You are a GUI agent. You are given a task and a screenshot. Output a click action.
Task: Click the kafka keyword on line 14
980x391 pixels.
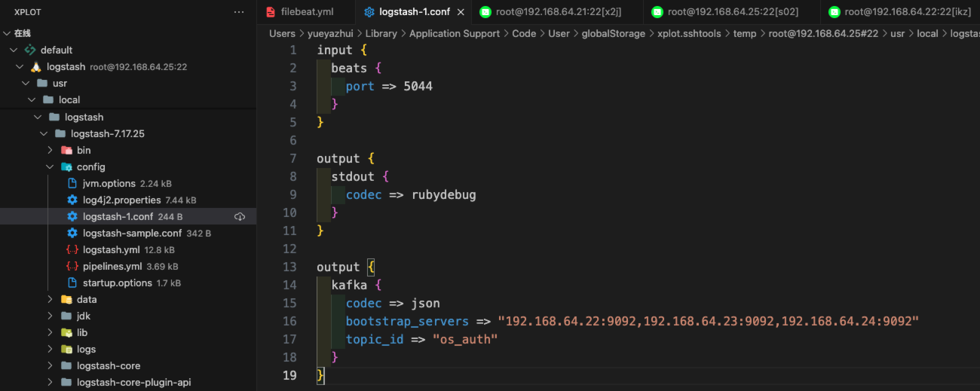click(x=350, y=285)
